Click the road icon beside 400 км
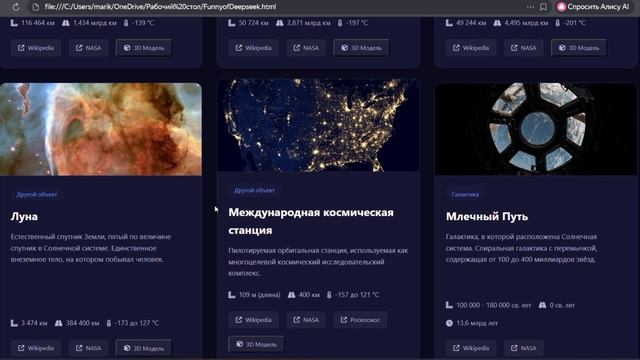 click(x=291, y=295)
